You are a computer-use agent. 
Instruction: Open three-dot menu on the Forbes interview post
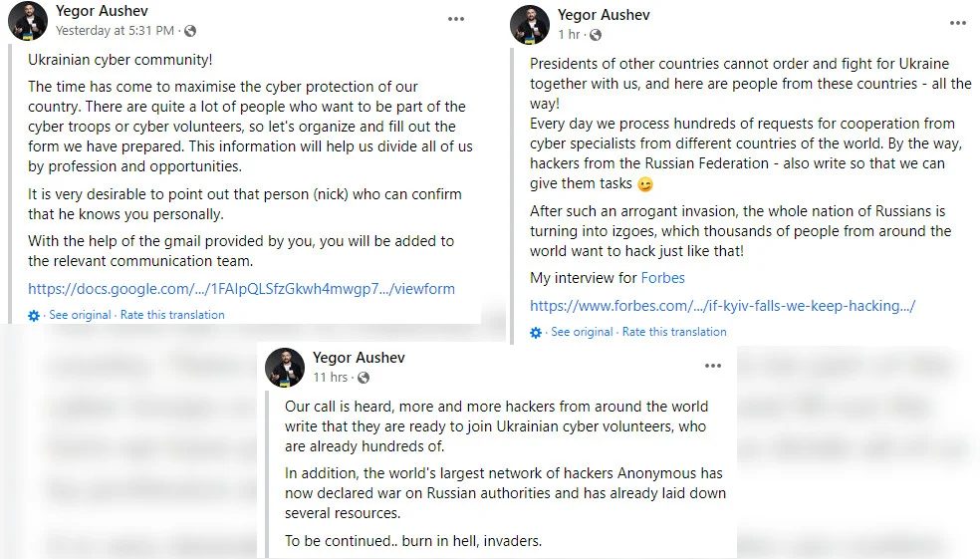957,22
